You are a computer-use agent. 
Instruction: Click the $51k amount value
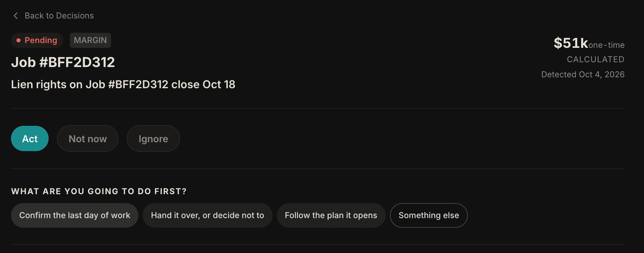[x=571, y=43]
